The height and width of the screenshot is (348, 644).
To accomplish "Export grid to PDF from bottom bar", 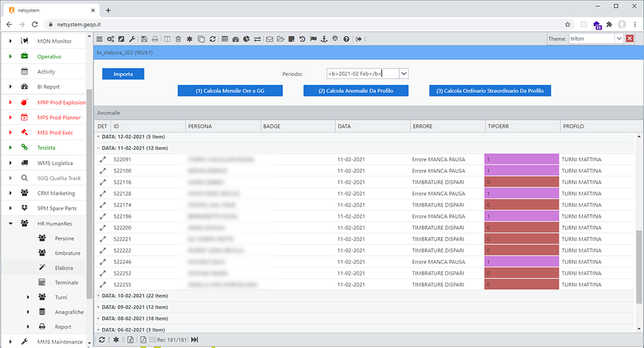I will point(143,340).
